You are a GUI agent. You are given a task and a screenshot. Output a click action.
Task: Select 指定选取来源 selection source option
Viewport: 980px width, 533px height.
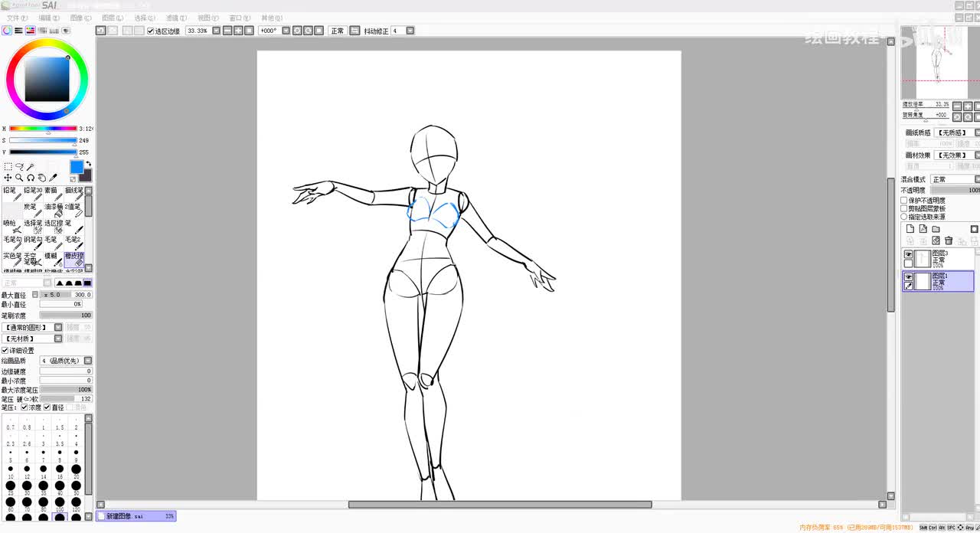pyautogui.click(x=904, y=217)
